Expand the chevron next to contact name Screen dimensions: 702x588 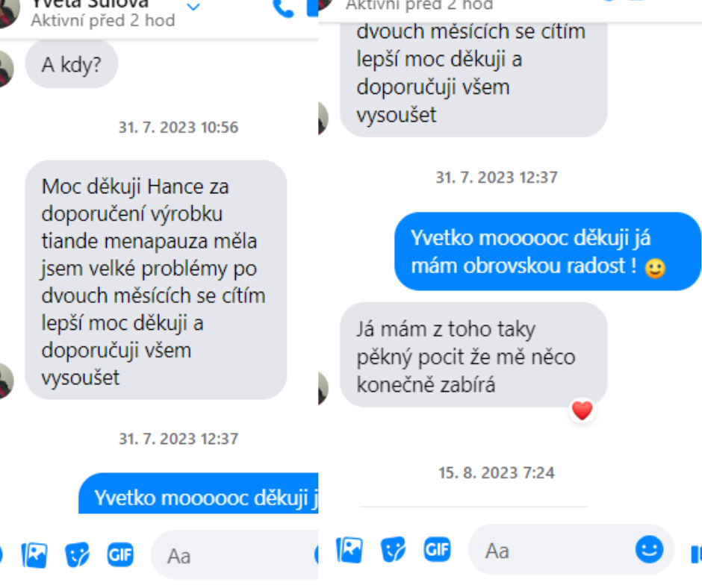(x=193, y=7)
